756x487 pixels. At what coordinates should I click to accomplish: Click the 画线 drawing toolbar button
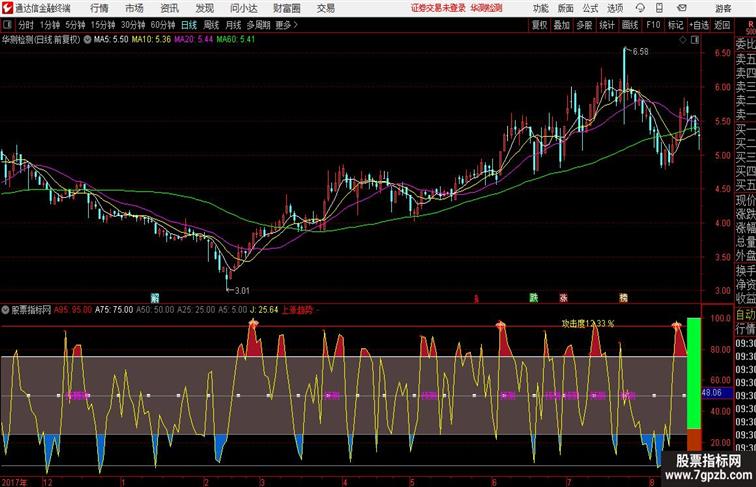point(630,25)
